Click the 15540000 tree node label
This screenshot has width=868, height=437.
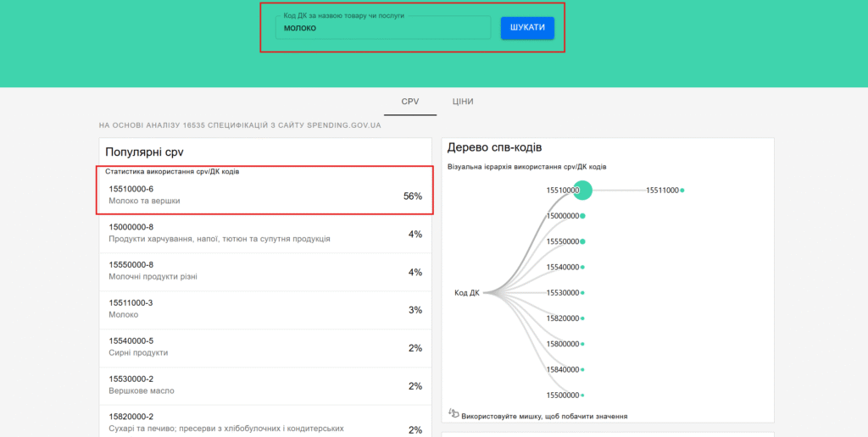pyautogui.click(x=562, y=268)
